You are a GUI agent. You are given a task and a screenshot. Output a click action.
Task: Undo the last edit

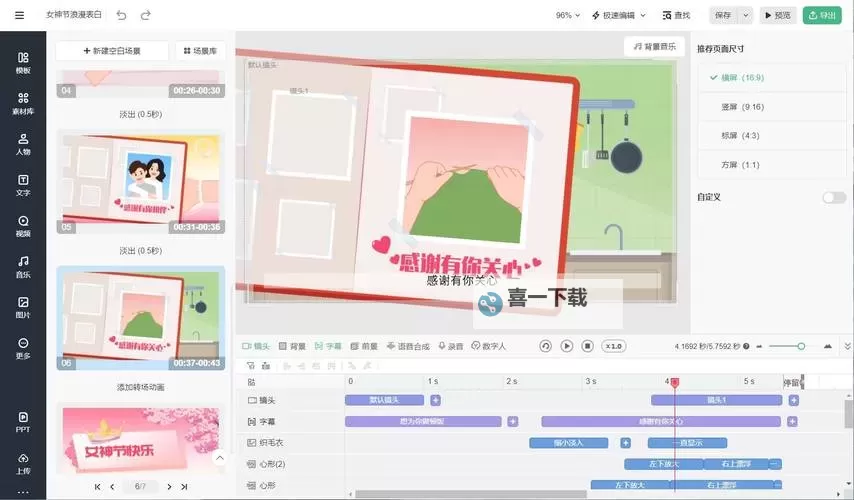pos(121,15)
